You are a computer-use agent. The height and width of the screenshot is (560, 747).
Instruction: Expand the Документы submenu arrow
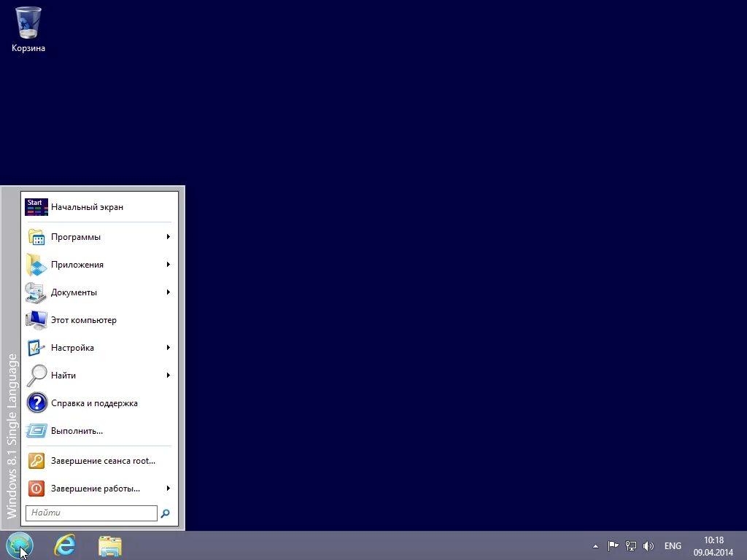(x=169, y=292)
